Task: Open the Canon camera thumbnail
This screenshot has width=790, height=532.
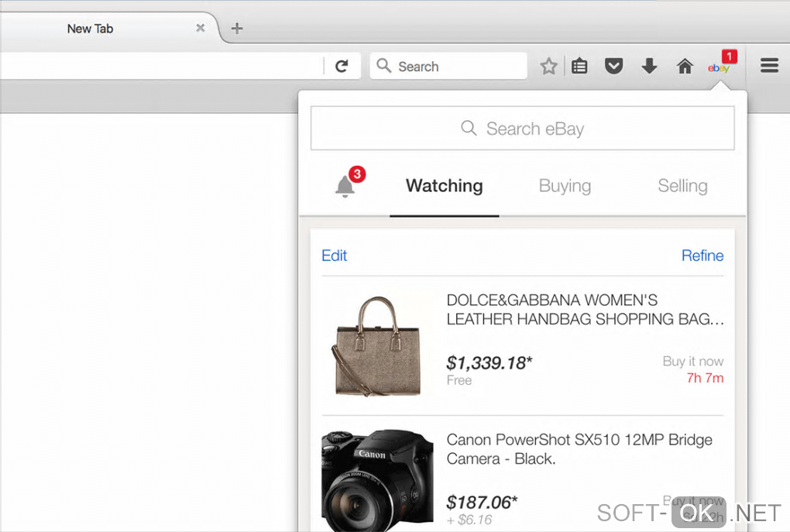Action: click(x=378, y=479)
